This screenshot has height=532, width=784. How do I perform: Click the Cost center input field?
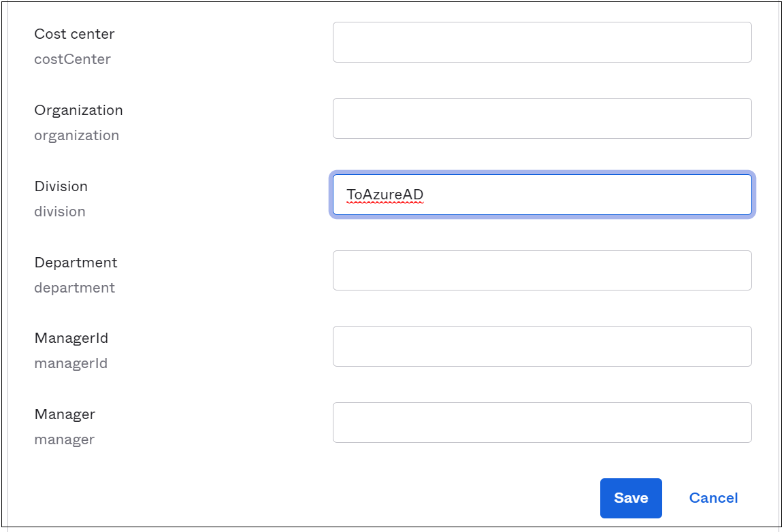(x=541, y=41)
